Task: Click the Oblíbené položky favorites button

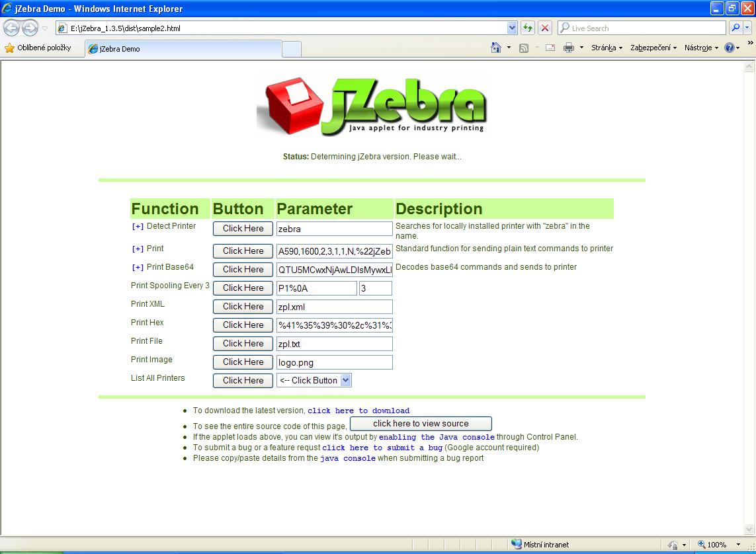Action: (38, 48)
